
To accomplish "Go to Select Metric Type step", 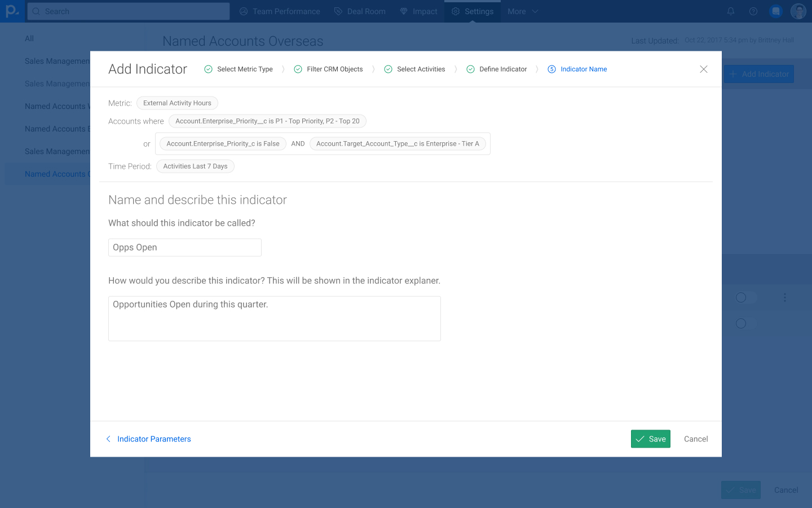I will tap(239, 69).
